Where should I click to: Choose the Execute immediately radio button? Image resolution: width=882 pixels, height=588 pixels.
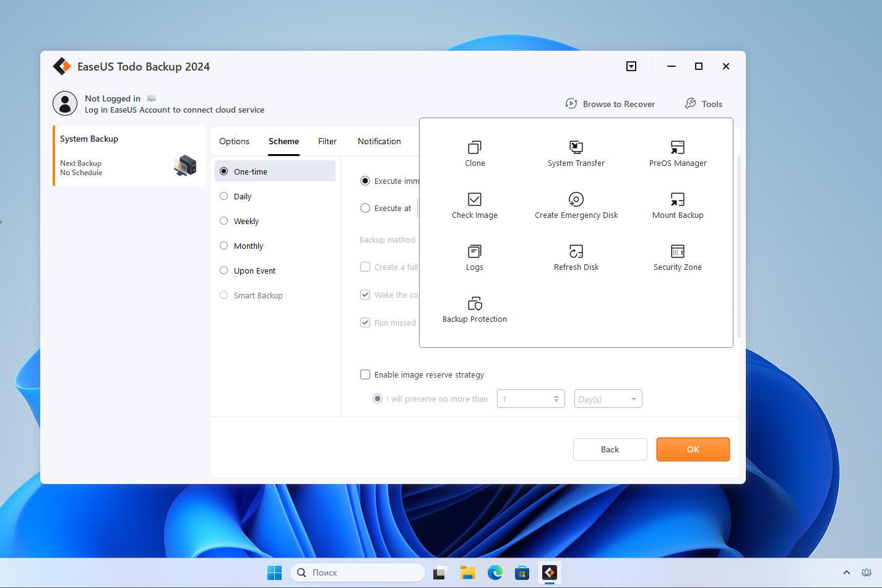point(365,181)
